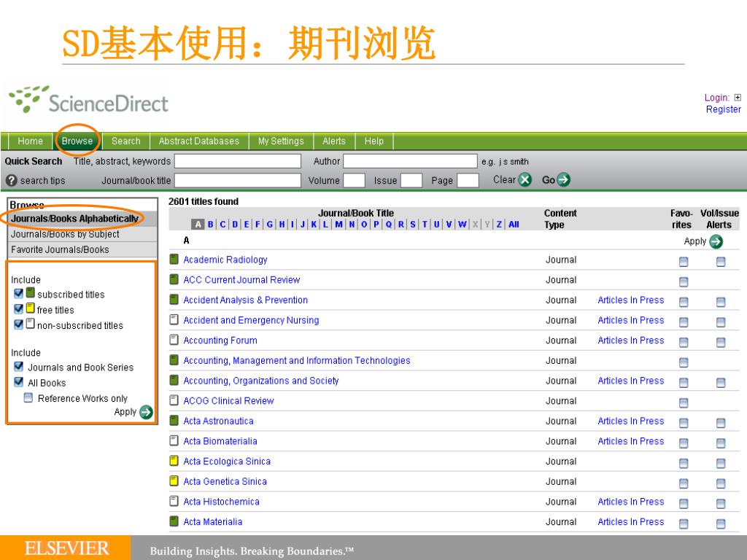Enable Reference Works only checkbox
This screenshot has height=560, width=747.
point(28,397)
